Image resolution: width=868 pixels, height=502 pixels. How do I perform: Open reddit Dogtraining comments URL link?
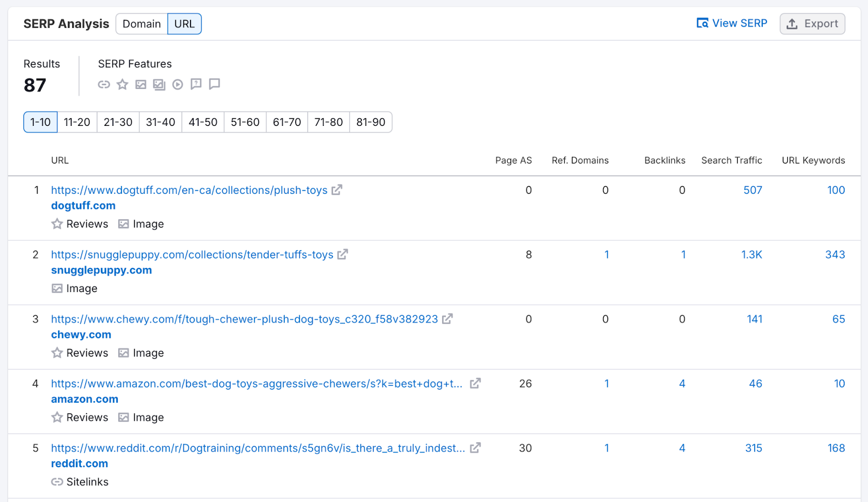tap(258, 448)
